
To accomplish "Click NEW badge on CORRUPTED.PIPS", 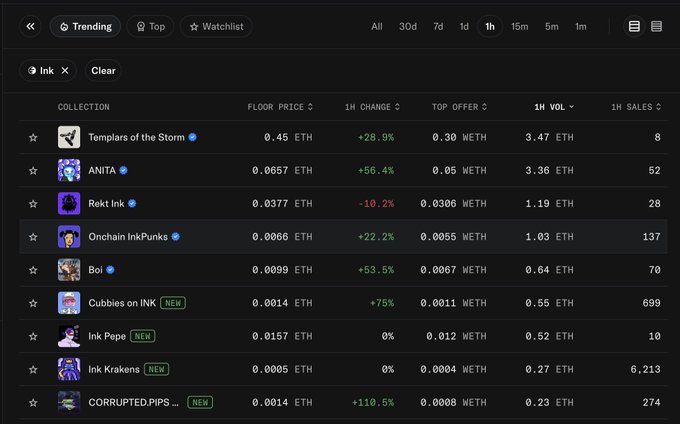I will (200, 402).
